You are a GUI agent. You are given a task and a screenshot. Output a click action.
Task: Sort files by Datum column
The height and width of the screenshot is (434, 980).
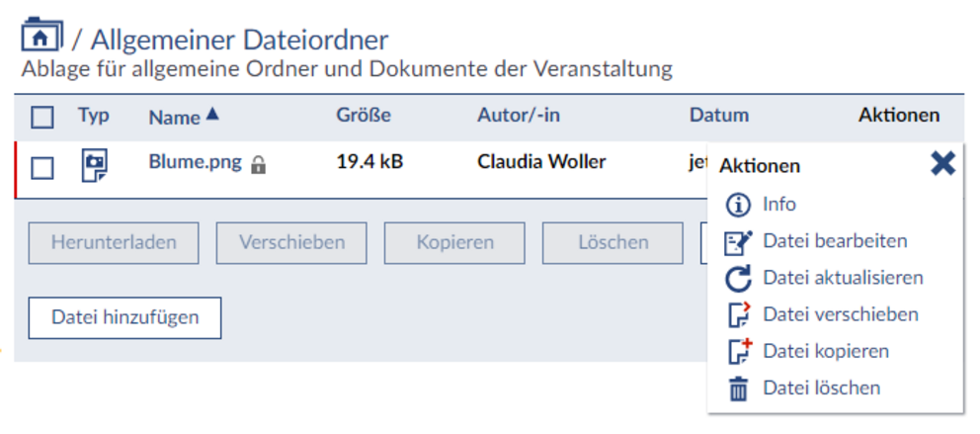pos(719,115)
